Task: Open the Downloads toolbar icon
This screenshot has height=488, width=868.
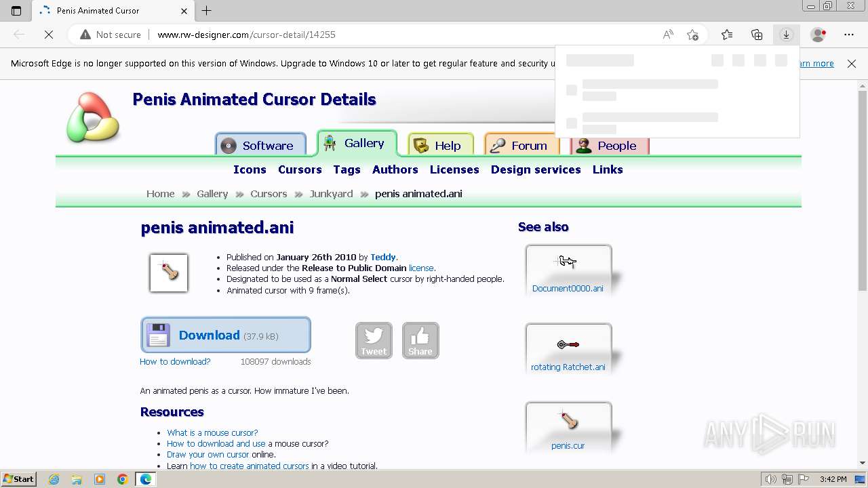Action: 786,35
